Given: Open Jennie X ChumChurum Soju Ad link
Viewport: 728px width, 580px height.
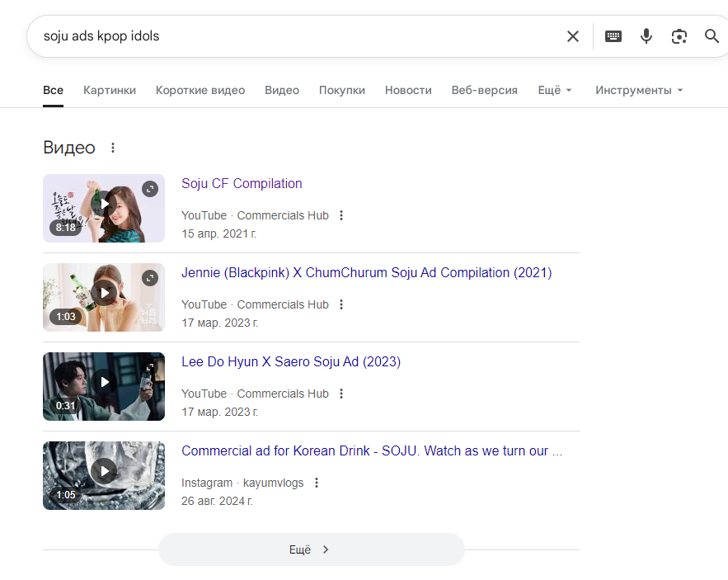Looking at the screenshot, I should pos(366,273).
